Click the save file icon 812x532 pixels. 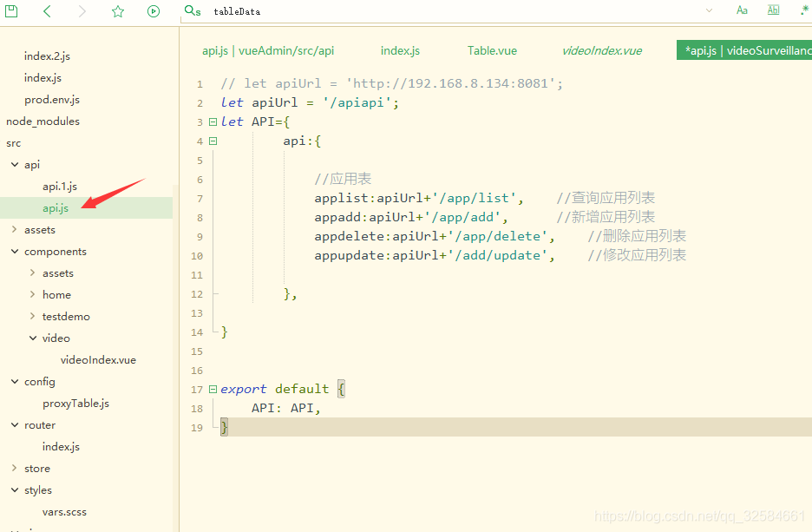(x=11, y=11)
